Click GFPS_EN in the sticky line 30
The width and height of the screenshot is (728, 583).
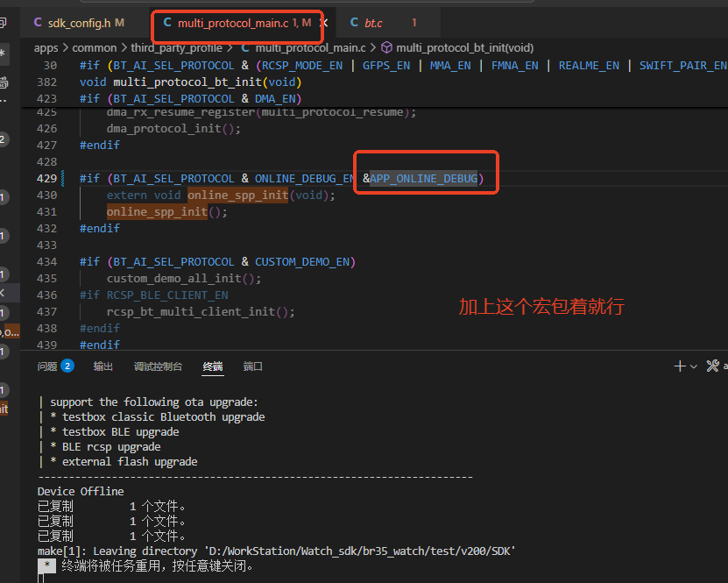386,66
